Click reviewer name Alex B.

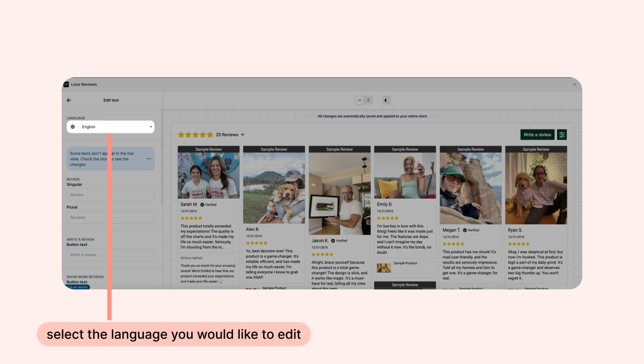253,229
